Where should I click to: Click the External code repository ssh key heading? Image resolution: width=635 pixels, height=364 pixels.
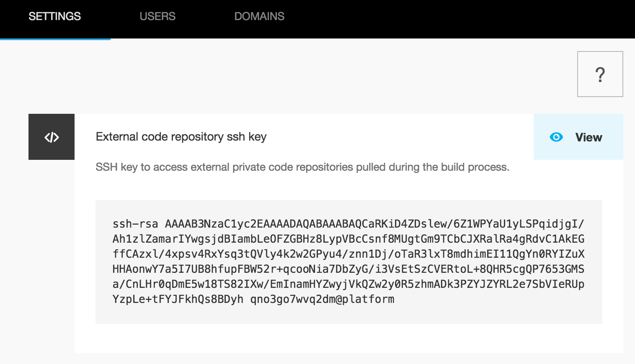point(181,137)
